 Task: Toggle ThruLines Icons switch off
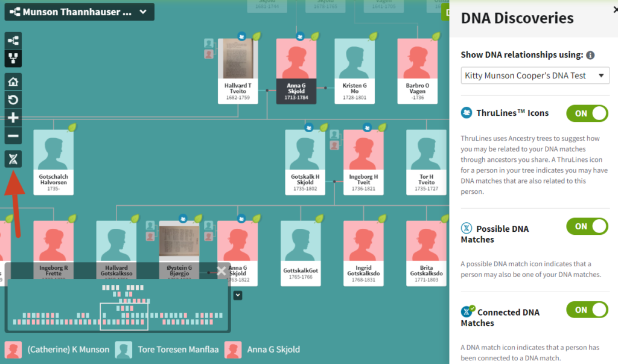tap(587, 113)
